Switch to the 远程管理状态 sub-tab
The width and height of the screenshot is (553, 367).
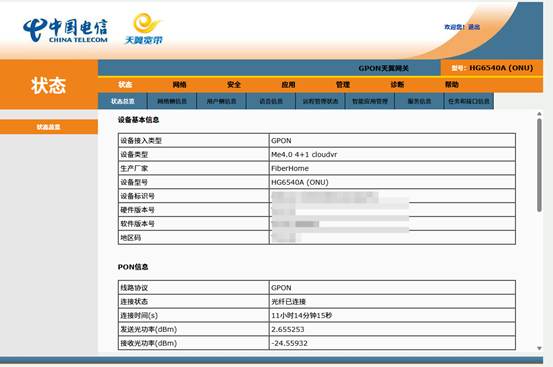(320, 101)
